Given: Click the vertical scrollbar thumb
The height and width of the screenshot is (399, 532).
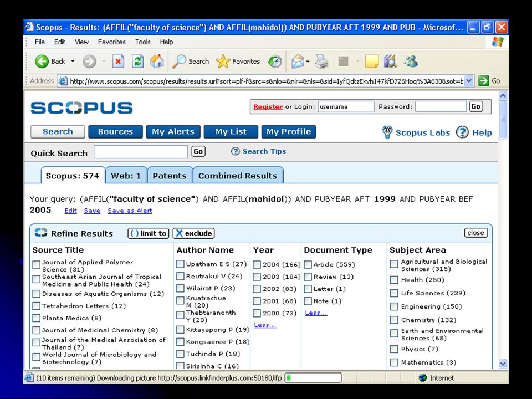Looking at the screenshot, I should pyautogui.click(x=503, y=120).
